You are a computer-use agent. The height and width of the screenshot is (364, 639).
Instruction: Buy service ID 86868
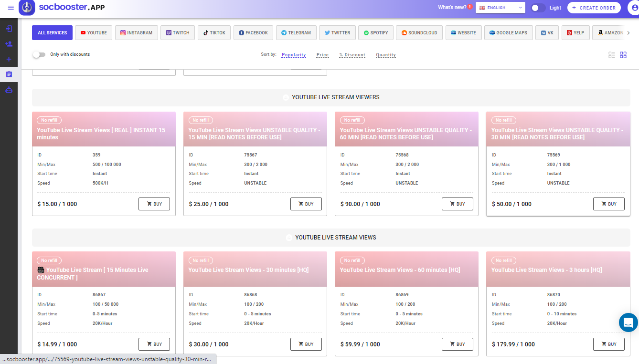click(x=306, y=344)
